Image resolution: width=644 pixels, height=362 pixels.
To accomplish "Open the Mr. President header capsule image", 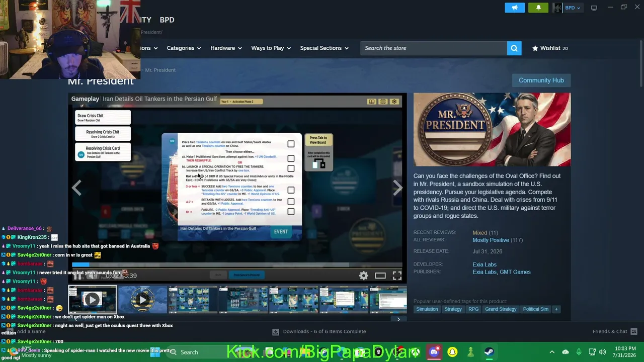I will tap(492, 130).
